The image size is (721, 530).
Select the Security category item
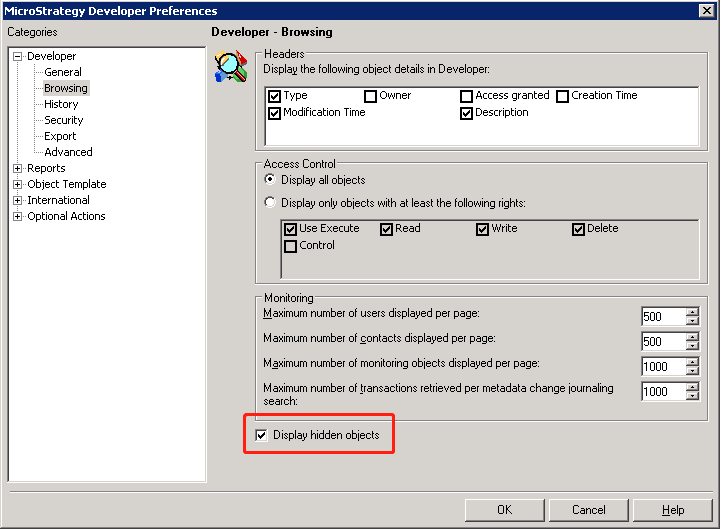(64, 120)
